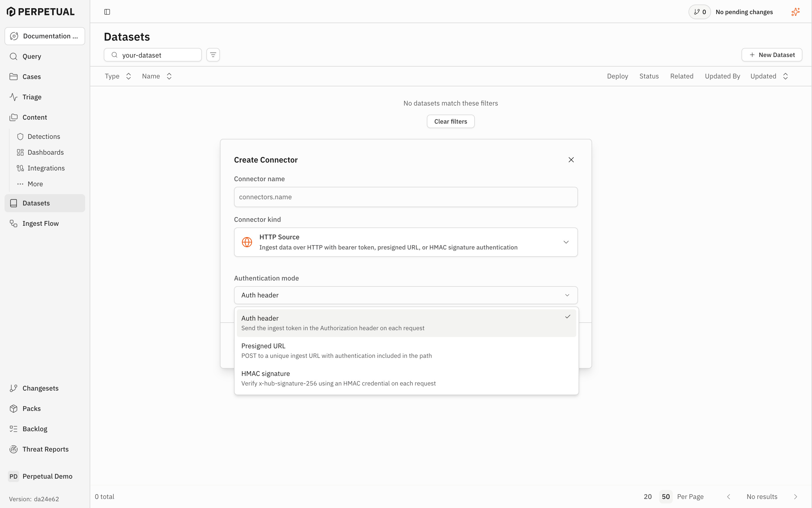The image size is (812, 508).
Task: Focus the Connector name input field
Action: [406, 197]
